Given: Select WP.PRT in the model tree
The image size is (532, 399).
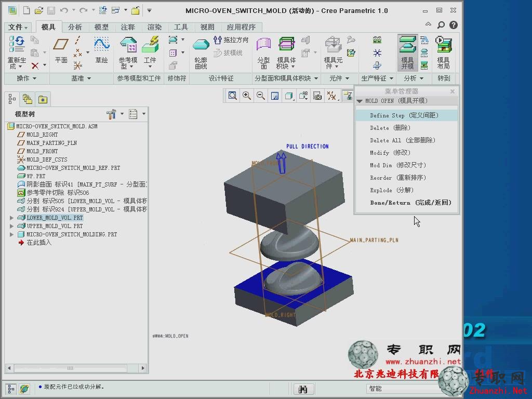Looking at the screenshot, I should click(x=36, y=176).
